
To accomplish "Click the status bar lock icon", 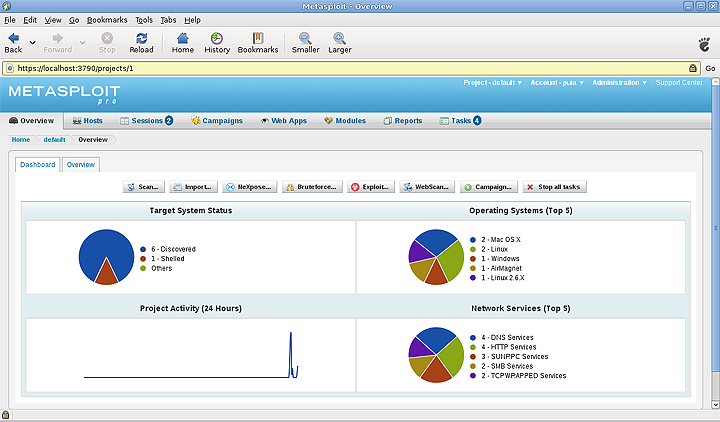I will pos(6,416).
